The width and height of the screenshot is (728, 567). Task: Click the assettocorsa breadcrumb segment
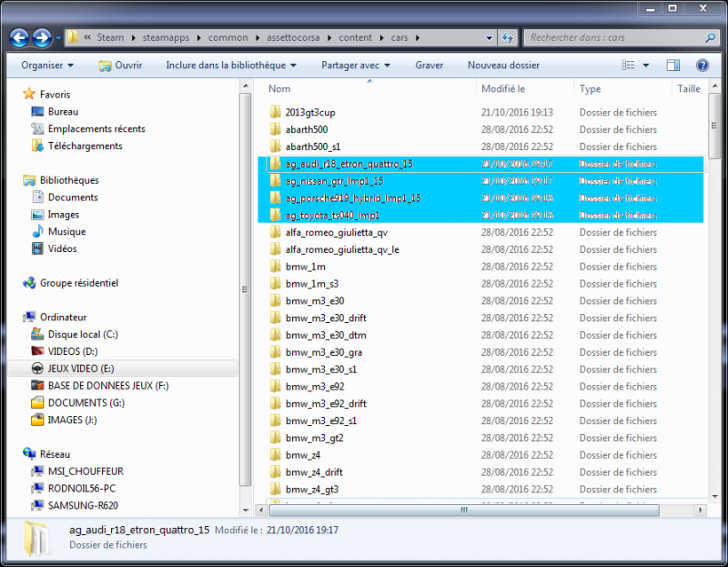tap(293, 37)
